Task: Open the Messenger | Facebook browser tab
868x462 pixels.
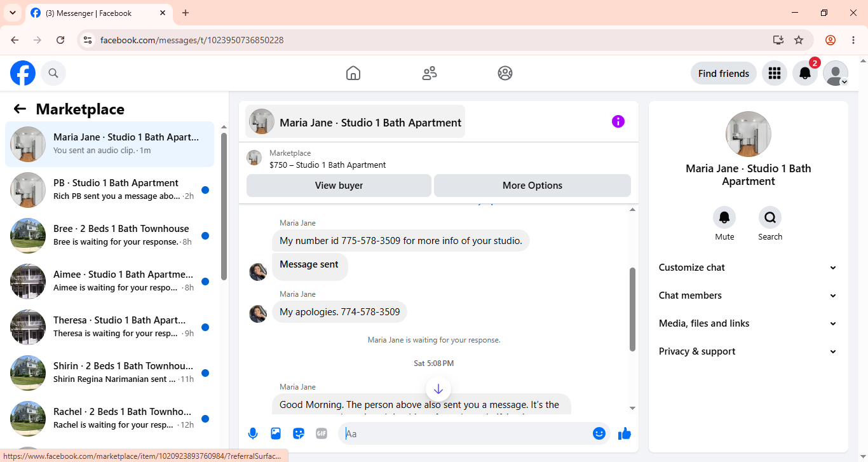Action: tap(98, 13)
